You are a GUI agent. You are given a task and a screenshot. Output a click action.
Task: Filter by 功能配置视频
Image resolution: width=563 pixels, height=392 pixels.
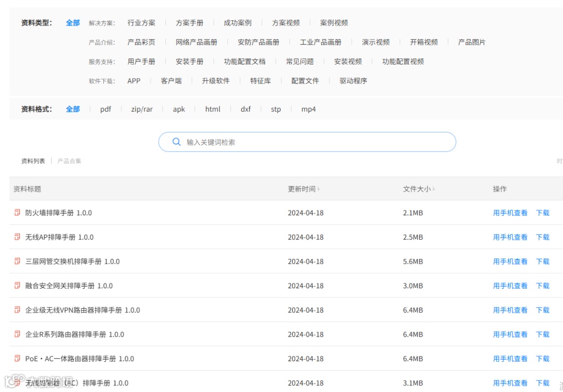pos(403,62)
